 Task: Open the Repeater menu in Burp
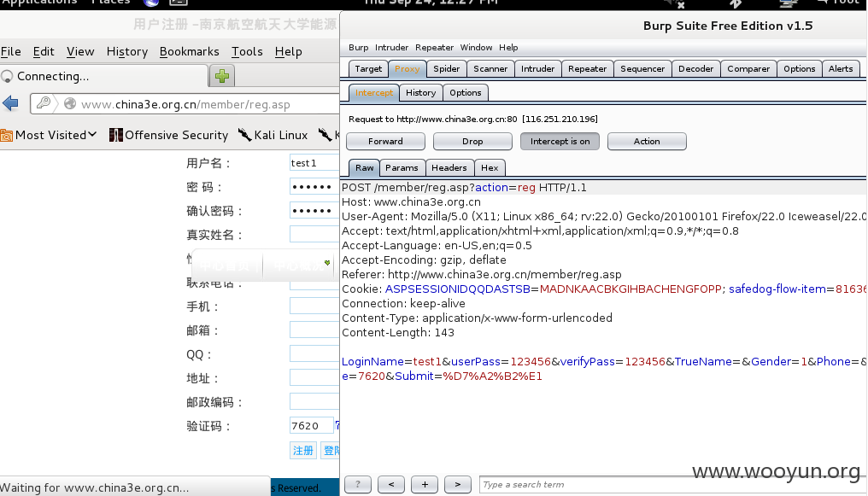point(434,48)
